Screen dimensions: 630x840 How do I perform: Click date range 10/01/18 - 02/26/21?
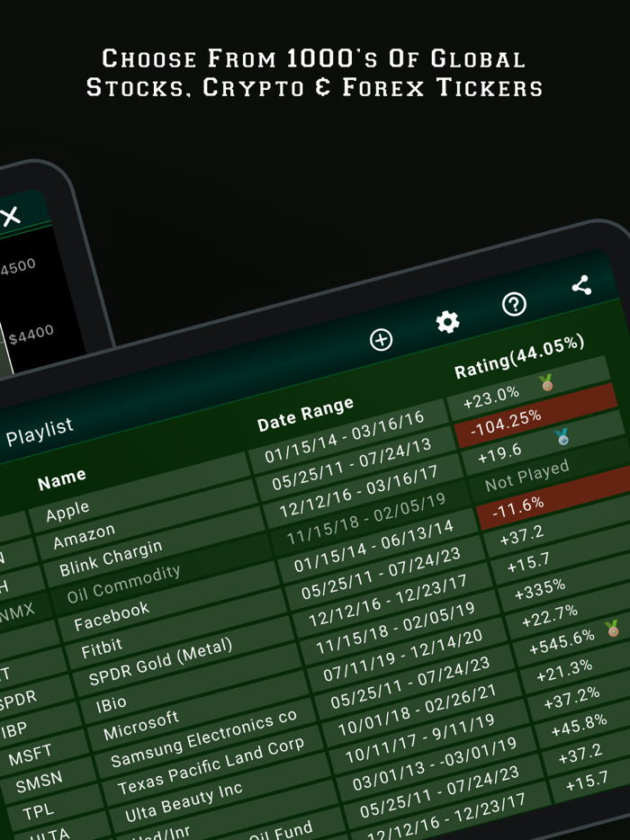(417, 710)
